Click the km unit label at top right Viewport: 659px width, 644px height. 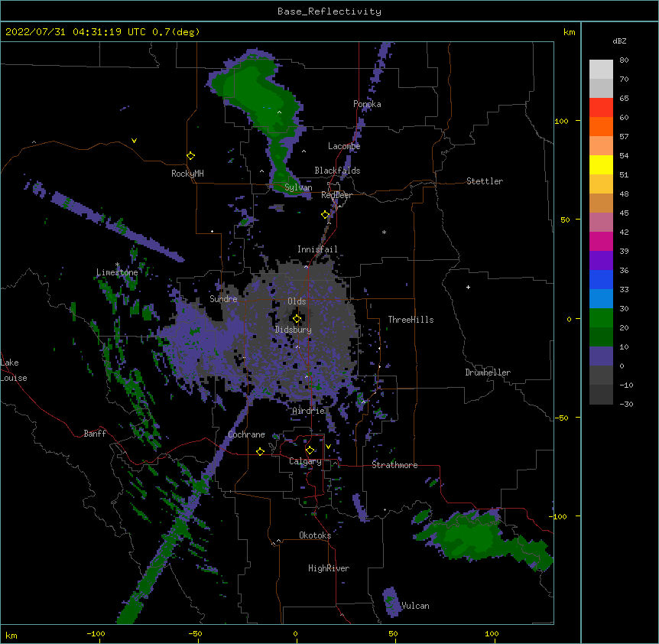click(570, 32)
